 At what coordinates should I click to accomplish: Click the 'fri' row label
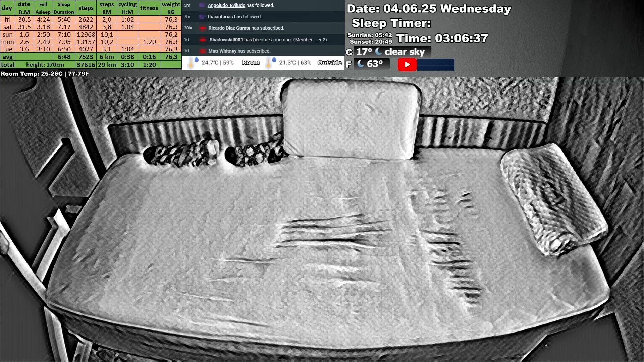click(7, 19)
